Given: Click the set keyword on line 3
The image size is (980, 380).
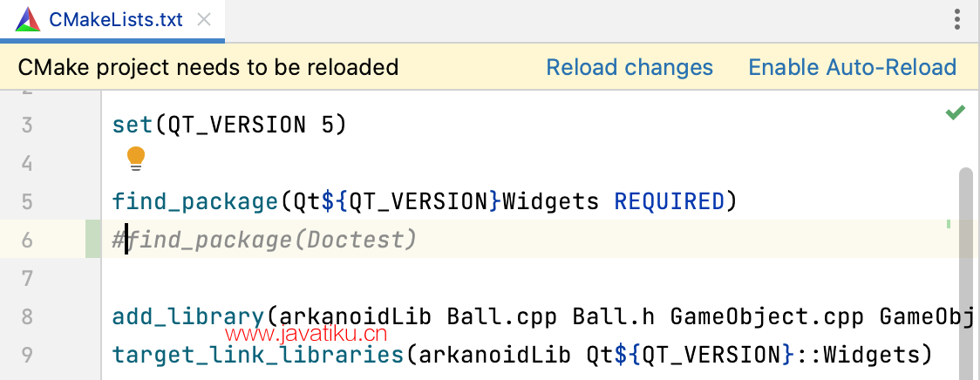Looking at the screenshot, I should [x=132, y=125].
